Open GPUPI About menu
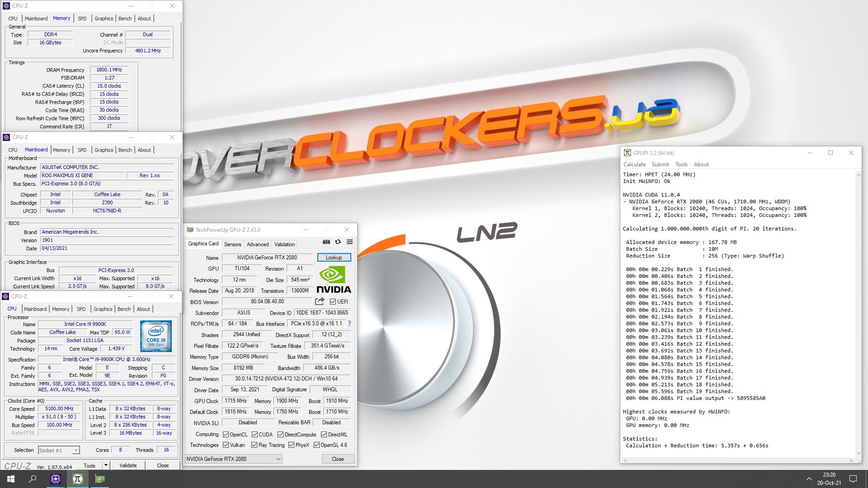Screen dimensions: 868x488 tap(701, 164)
